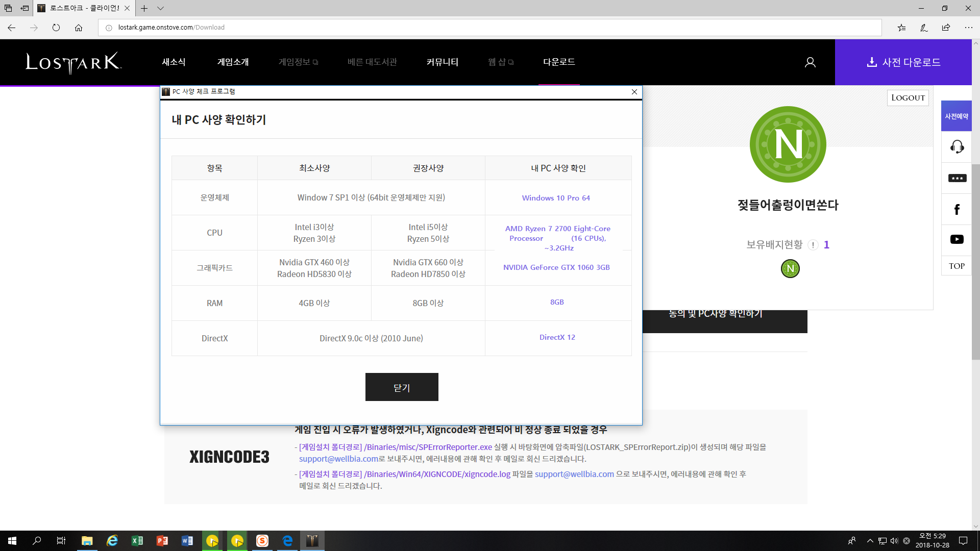Click the support@wellbia.com email link
Image resolution: width=980 pixels, height=551 pixels.
(x=338, y=459)
